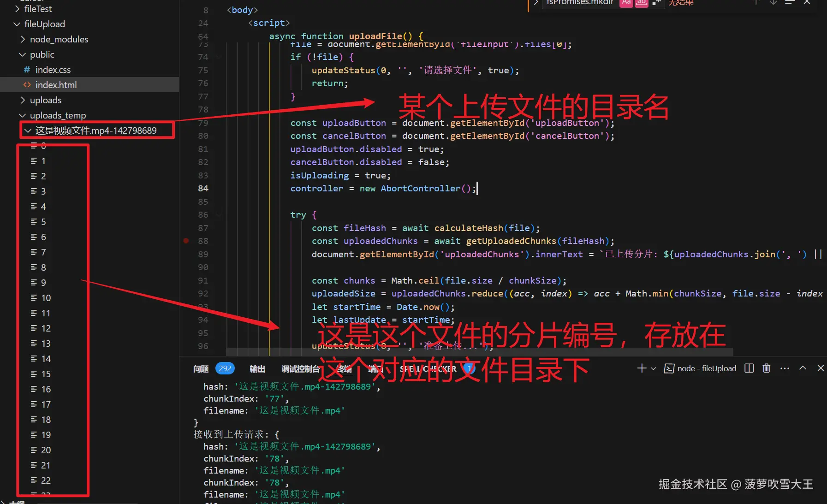The width and height of the screenshot is (827, 504).
Task: Toggle the red breakpoint on line 88
Action: click(186, 241)
